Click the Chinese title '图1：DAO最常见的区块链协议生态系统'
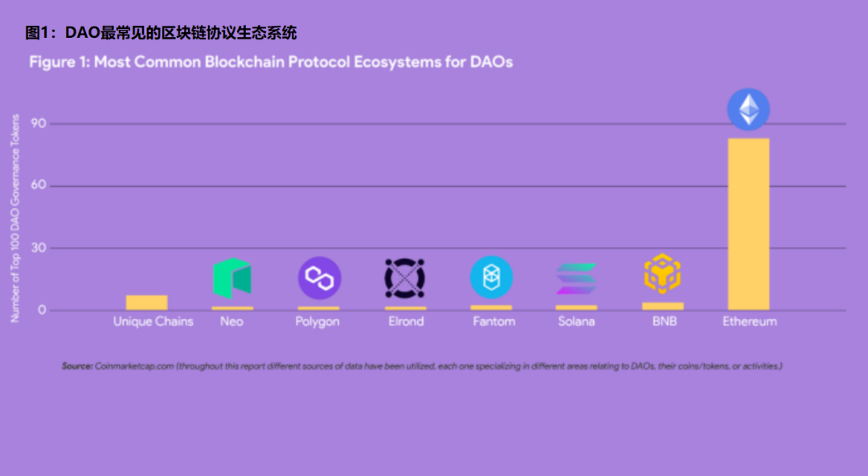Screen dimensions: 868x476 tap(161, 33)
